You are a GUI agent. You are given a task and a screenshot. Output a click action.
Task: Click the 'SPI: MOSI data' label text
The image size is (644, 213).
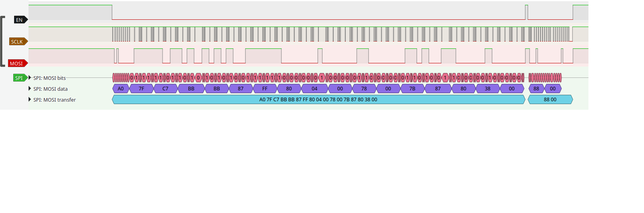pos(50,89)
